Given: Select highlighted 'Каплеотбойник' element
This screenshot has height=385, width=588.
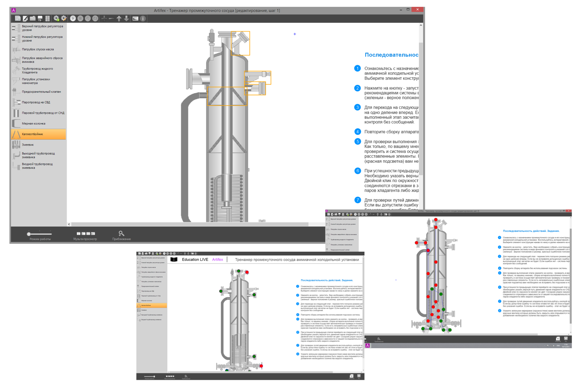Looking at the screenshot, I should [39, 134].
